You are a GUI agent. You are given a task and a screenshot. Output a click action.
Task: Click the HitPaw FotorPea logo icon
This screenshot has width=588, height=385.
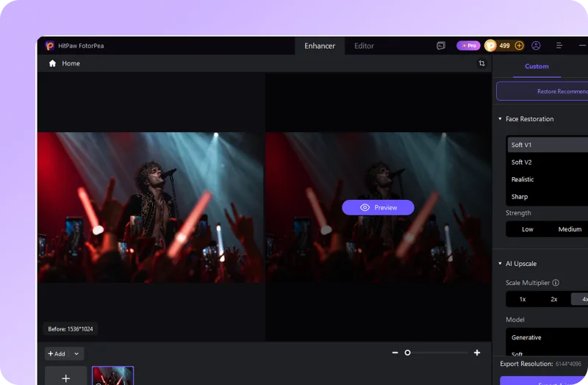(49, 46)
